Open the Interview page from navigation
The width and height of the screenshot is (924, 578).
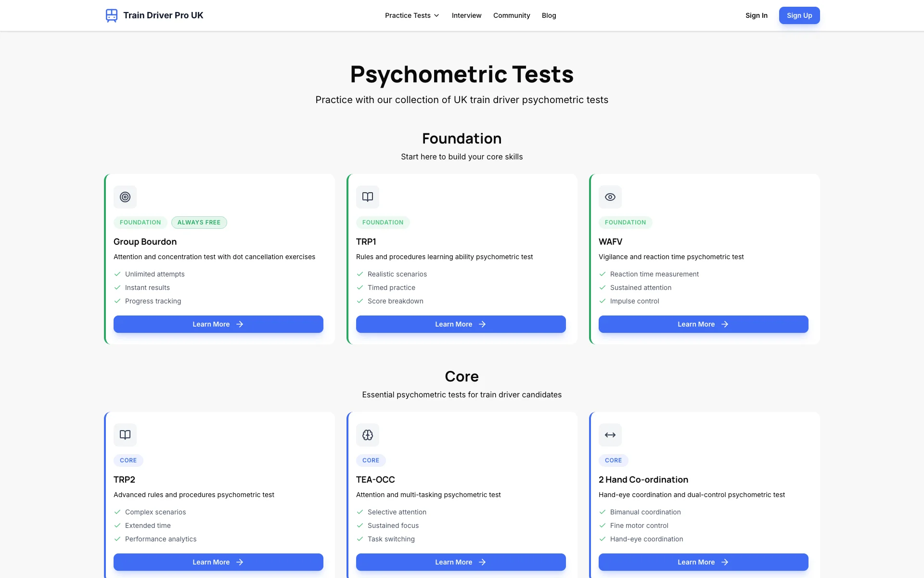click(466, 15)
